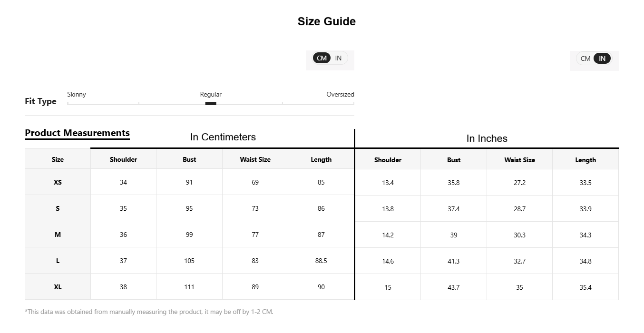This screenshot has height=333, width=644.
Task: Click the Regular fit type marker
Action: click(x=211, y=103)
